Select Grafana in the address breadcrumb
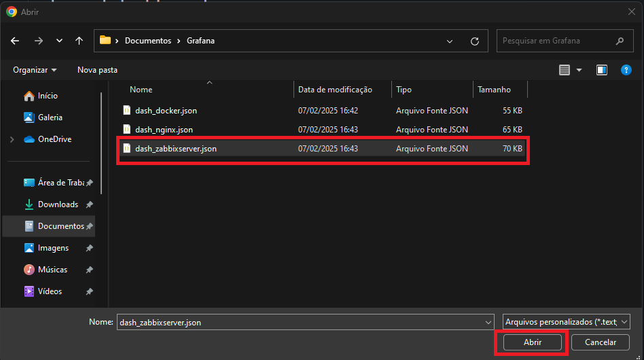Viewport: 644px width, 360px height. pos(200,41)
